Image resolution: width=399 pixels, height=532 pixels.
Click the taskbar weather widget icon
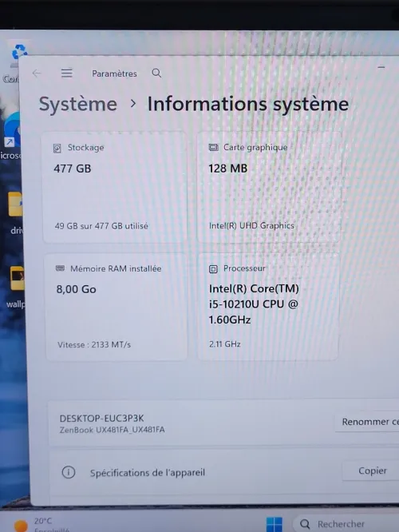(x=21, y=526)
